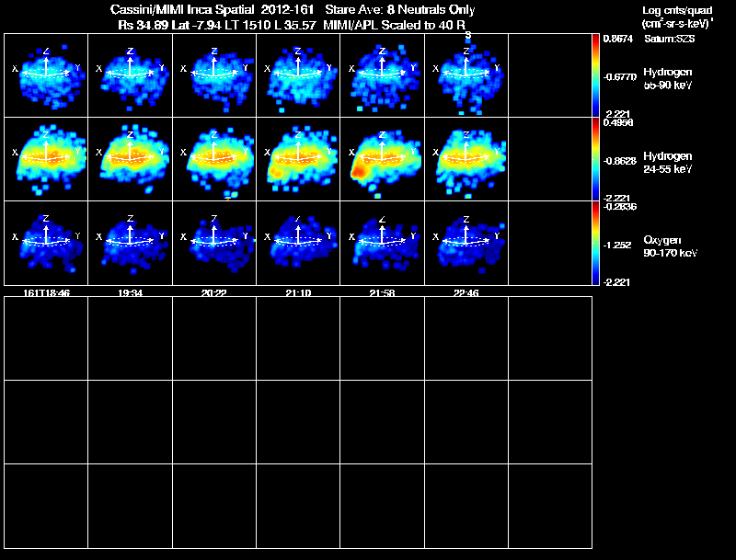The width and height of the screenshot is (736, 560).
Task: Click the X axis label in Hydrogen 55-90 keV 161T18:46 image
Action: tap(15, 68)
